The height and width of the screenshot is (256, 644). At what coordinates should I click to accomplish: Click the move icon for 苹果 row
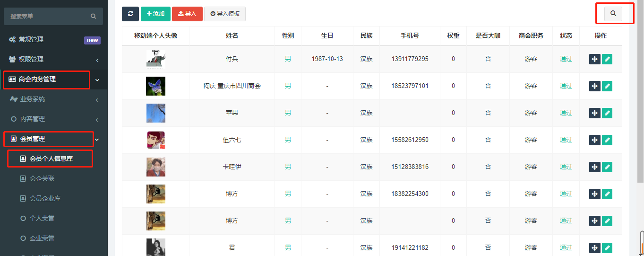click(595, 113)
